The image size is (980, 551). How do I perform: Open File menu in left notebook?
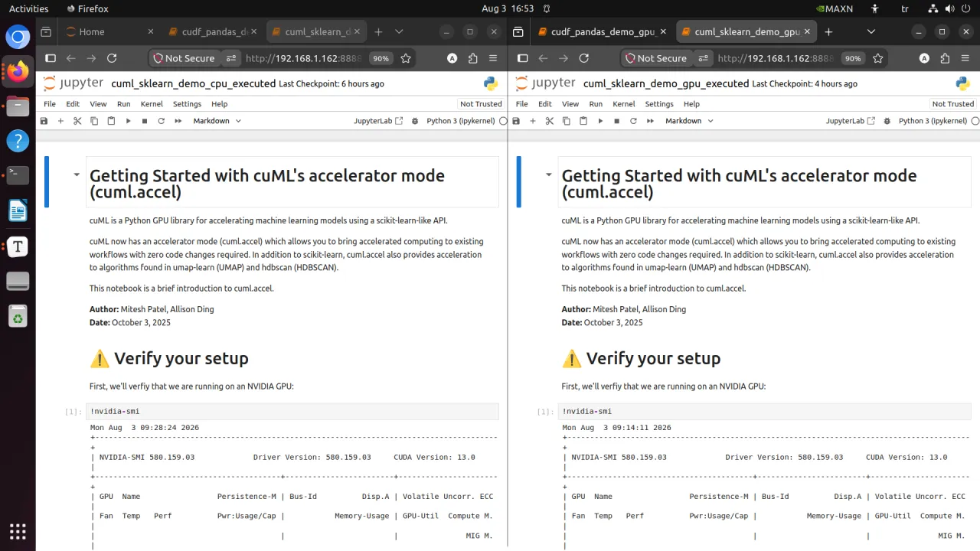50,104
